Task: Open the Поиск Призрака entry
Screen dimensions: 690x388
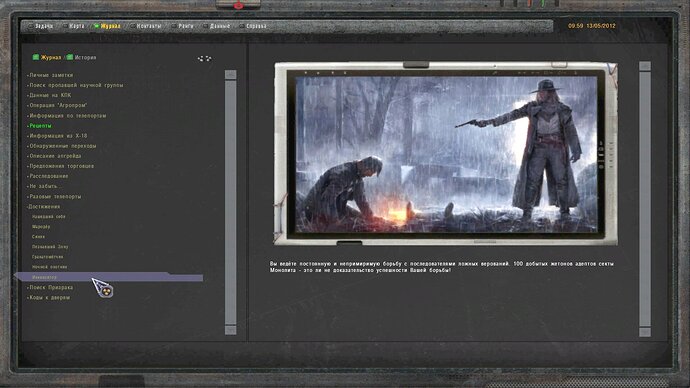Action: tap(50, 288)
